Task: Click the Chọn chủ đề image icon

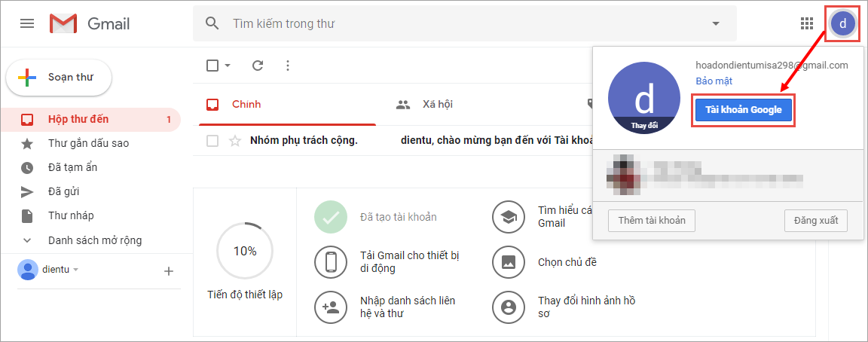Action: coord(509,261)
